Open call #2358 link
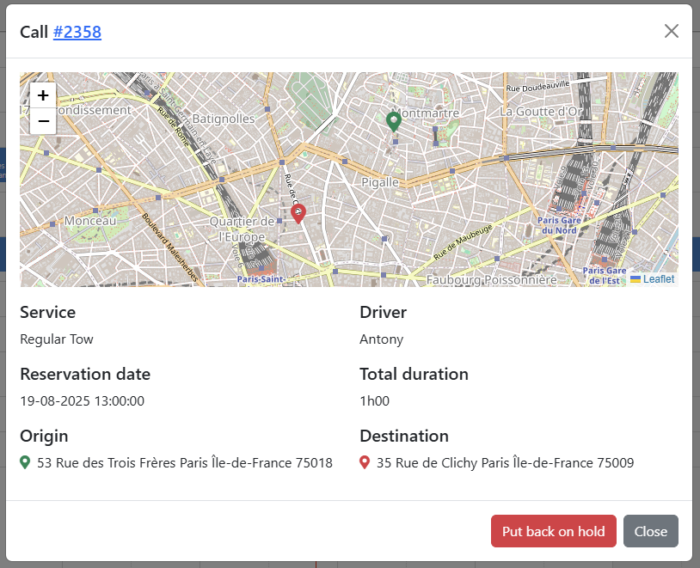700x568 pixels. point(77,32)
